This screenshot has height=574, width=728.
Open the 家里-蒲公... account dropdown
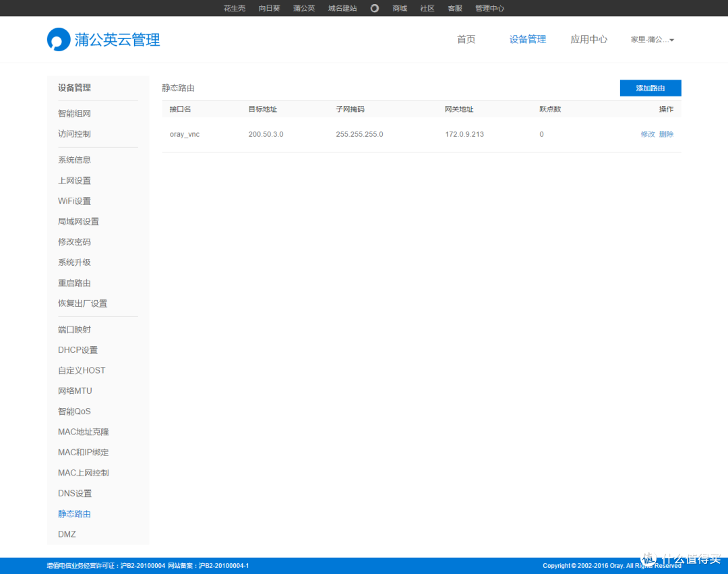point(653,40)
